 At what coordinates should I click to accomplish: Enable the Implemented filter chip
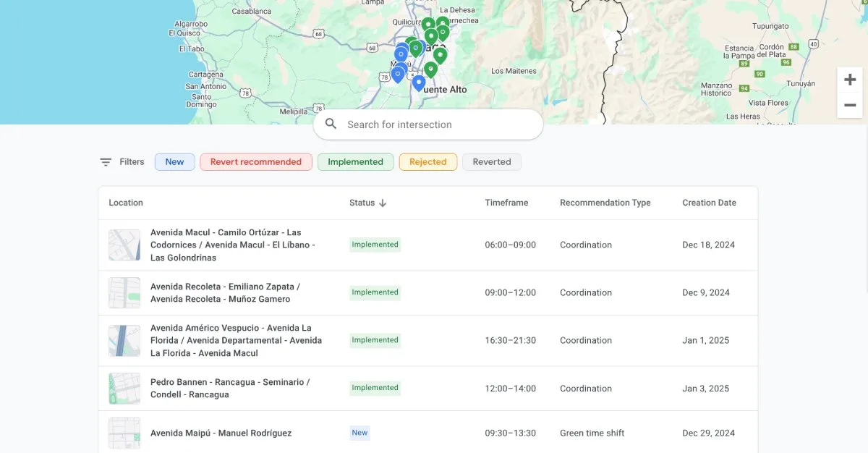[x=355, y=162]
